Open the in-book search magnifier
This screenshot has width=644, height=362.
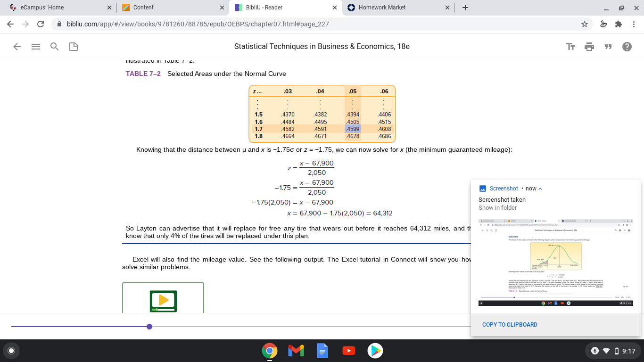[x=55, y=47]
